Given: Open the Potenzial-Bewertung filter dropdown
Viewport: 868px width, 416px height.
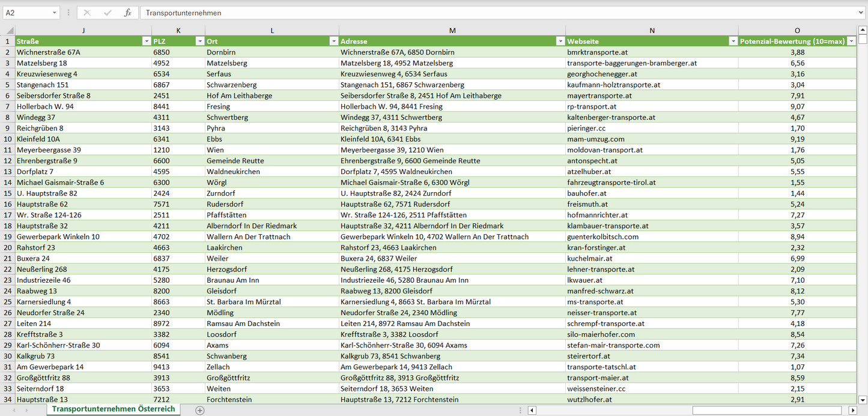Looking at the screenshot, I should click(x=851, y=41).
